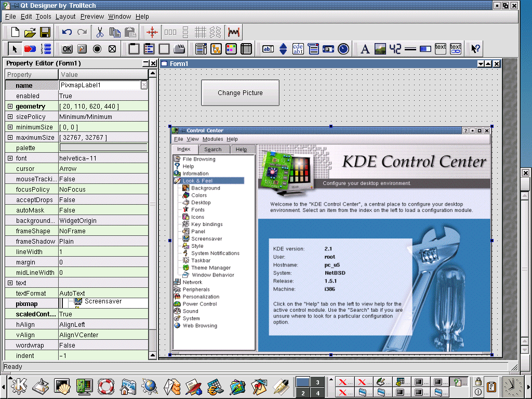Break the layout icon

tap(215, 32)
